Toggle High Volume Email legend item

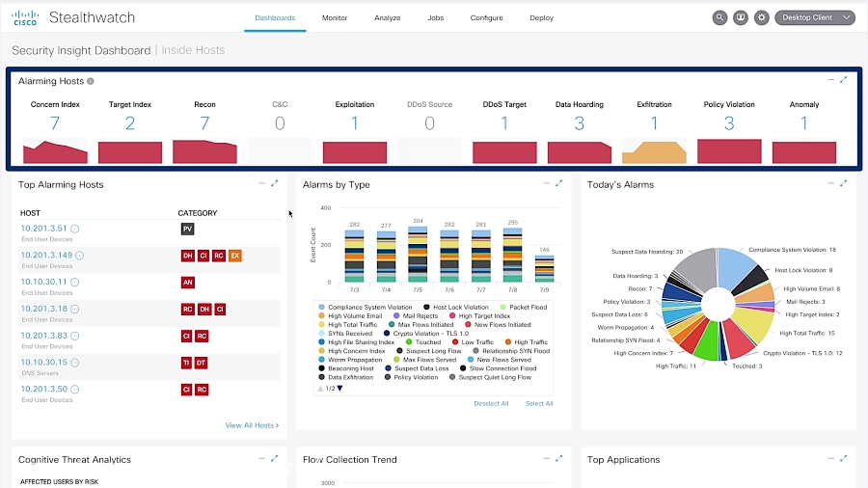tap(350, 316)
